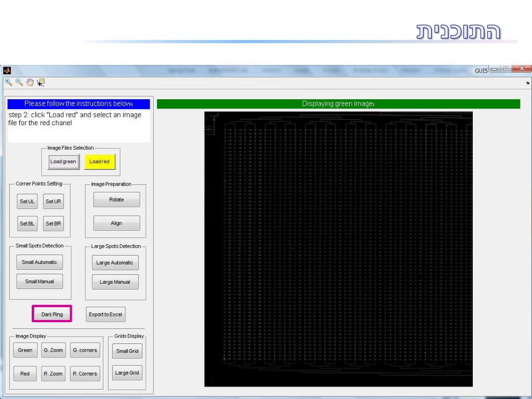Click the Set BL corner button

(x=27, y=223)
